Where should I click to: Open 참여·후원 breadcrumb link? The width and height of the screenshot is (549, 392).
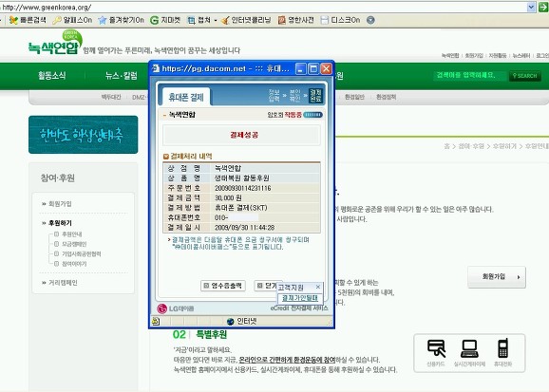472,146
